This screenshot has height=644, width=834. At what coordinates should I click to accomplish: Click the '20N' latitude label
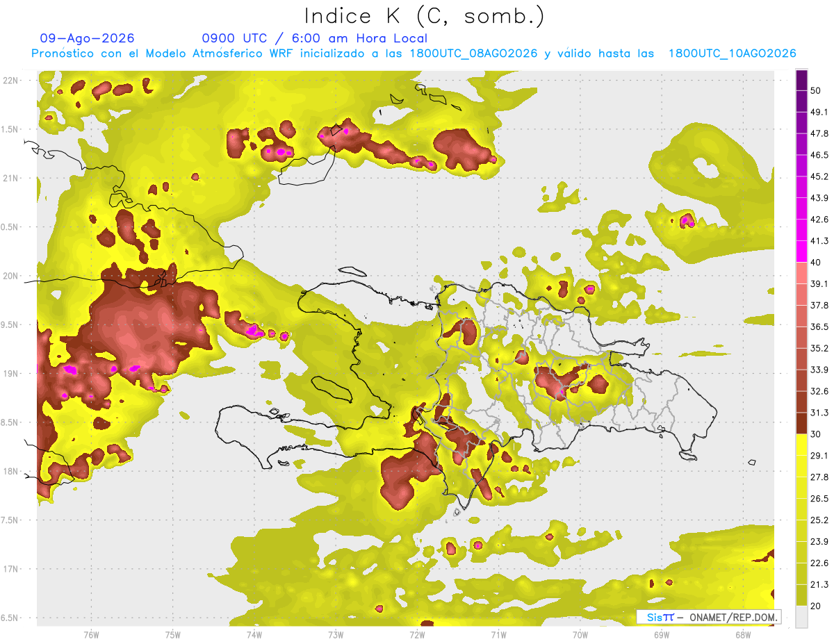pos(12,276)
